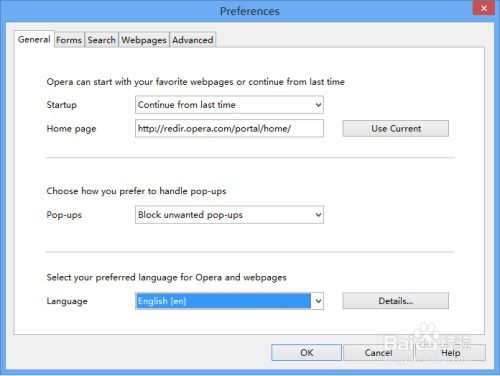Close the Preferences window with red X
The width and height of the screenshot is (500, 376).
[484, 8]
